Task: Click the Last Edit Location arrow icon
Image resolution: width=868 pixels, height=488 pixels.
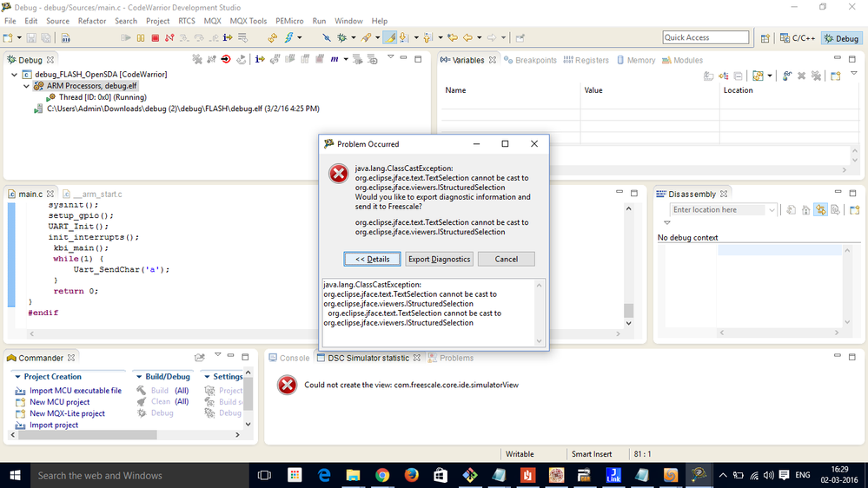Action: pyautogui.click(x=453, y=37)
